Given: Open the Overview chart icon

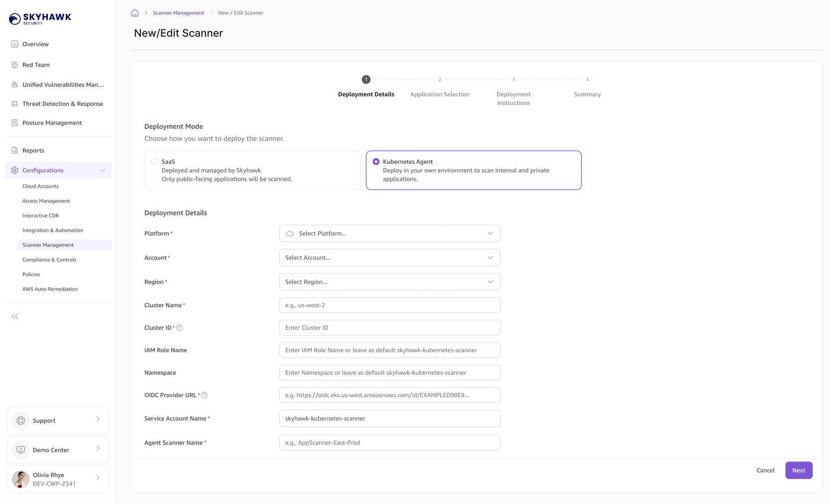Looking at the screenshot, I should point(15,44).
